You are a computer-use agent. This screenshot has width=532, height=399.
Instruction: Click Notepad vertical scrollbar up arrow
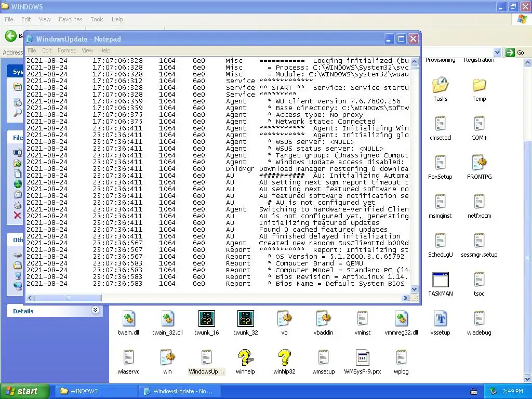tap(414, 61)
